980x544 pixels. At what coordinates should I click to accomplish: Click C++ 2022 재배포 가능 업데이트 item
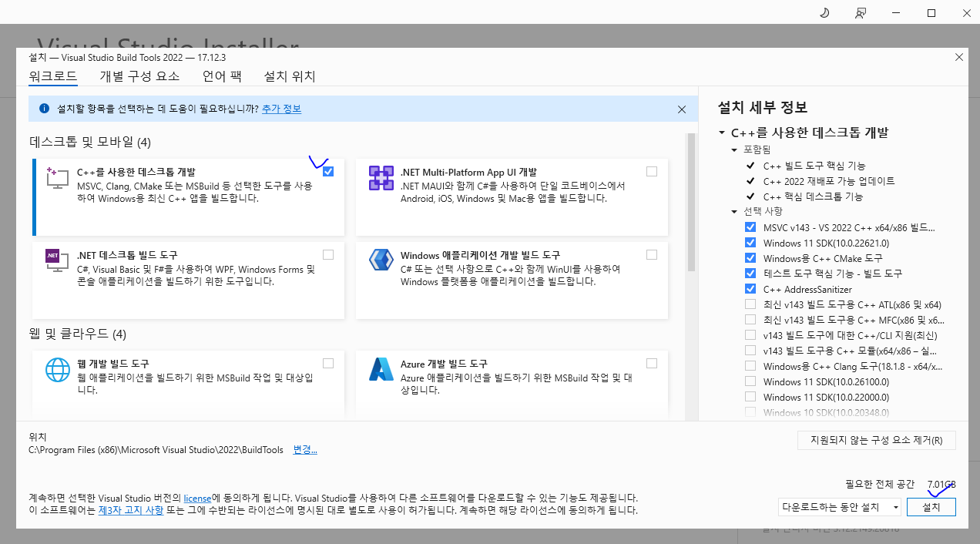(829, 181)
